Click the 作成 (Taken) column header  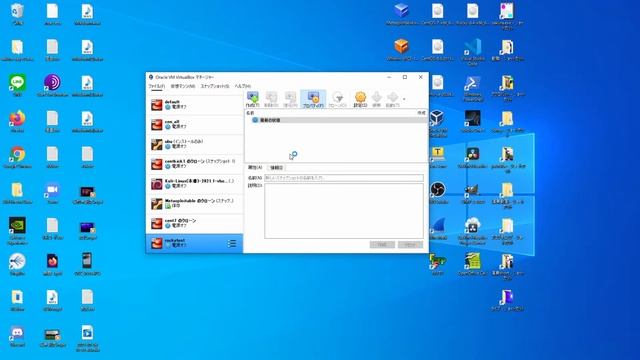click(421, 113)
